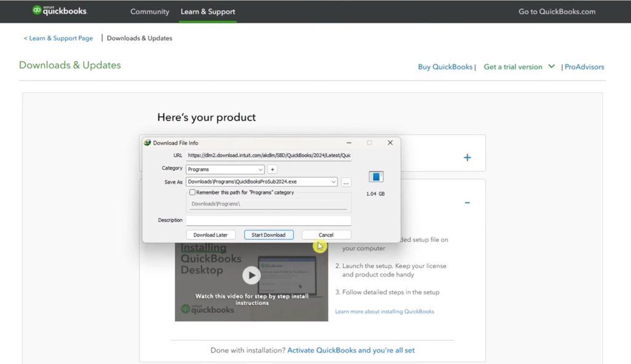The image size is (631, 364).
Task: Expand the plus section on page
Action: (x=467, y=157)
